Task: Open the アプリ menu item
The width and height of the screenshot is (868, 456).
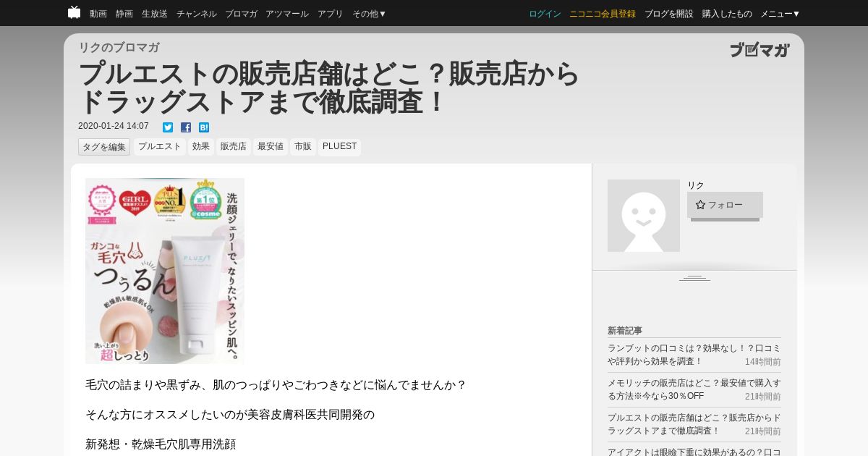Action: [331, 14]
